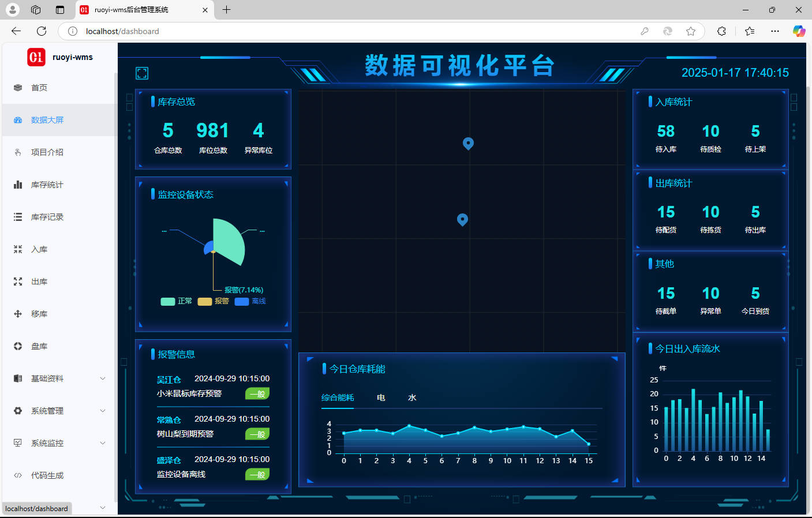Click the ruoyi-wms logo icon
The height and width of the screenshot is (518, 812).
pos(36,57)
